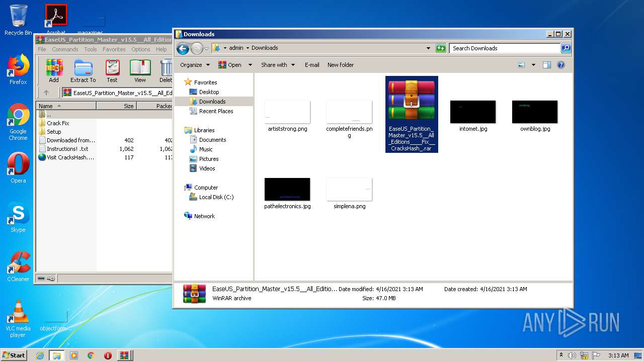Click the Delete trash icon in WinRAR
This screenshot has height=362, width=644.
coord(166,71)
